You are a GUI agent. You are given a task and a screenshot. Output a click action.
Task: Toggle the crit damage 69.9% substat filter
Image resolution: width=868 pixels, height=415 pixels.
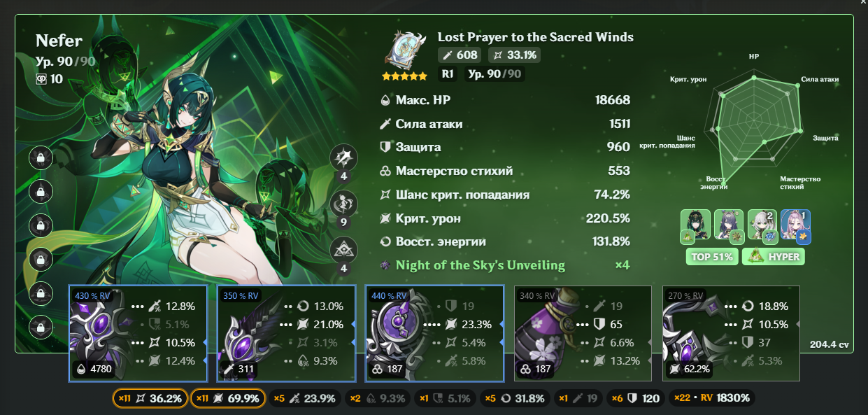point(227,398)
